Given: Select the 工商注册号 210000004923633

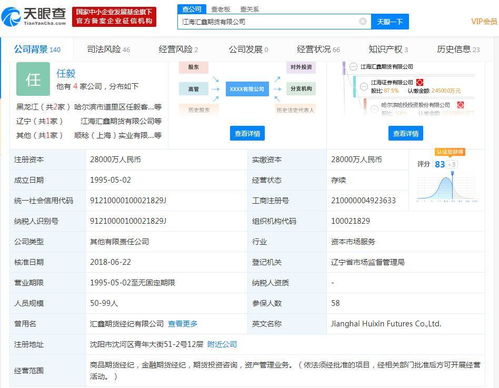Looking at the screenshot, I should pos(363,201).
